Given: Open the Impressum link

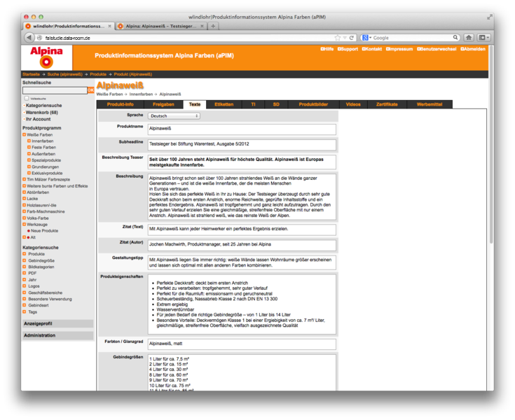Looking at the screenshot, I should click(x=399, y=49).
